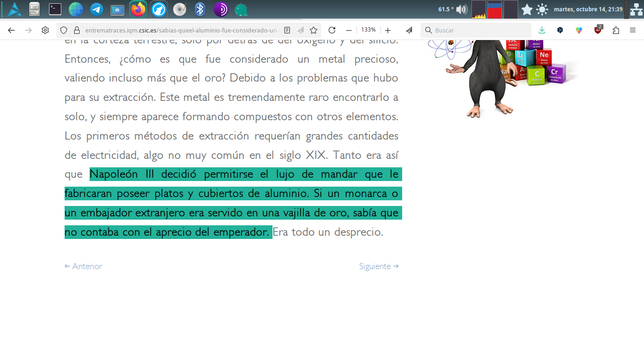Click the 61.5° temperature reading

click(446, 9)
